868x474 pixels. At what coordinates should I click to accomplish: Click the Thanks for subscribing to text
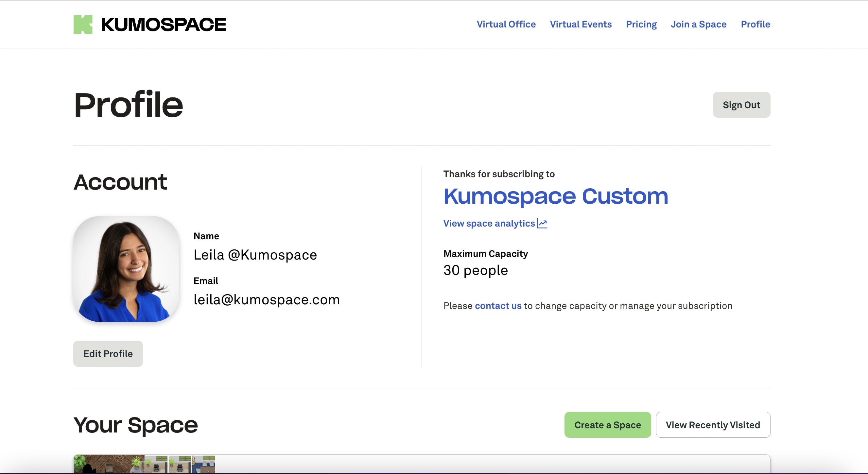(499, 174)
